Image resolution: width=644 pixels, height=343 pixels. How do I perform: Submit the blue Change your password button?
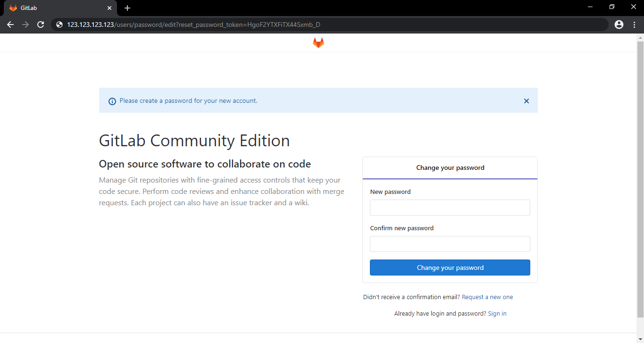(x=450, y=268)
